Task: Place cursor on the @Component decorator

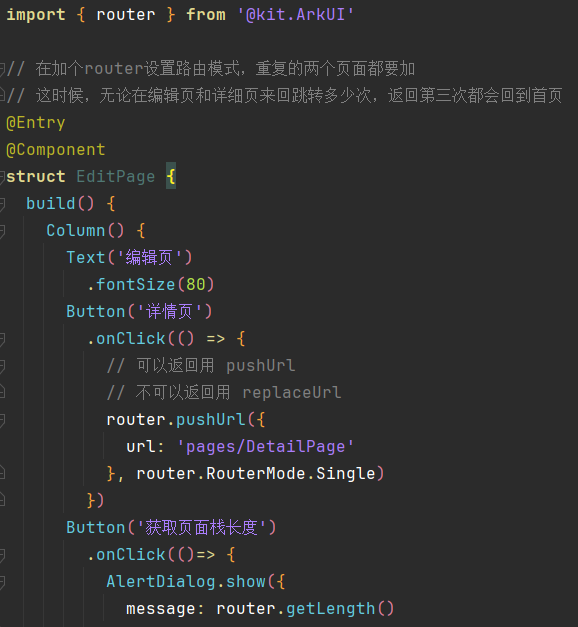Action: 56,150
